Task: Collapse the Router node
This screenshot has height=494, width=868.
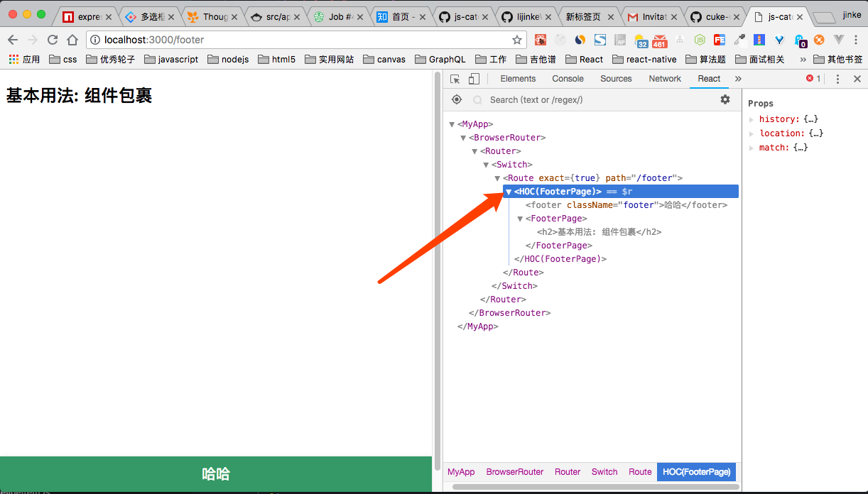Action: 475,151
